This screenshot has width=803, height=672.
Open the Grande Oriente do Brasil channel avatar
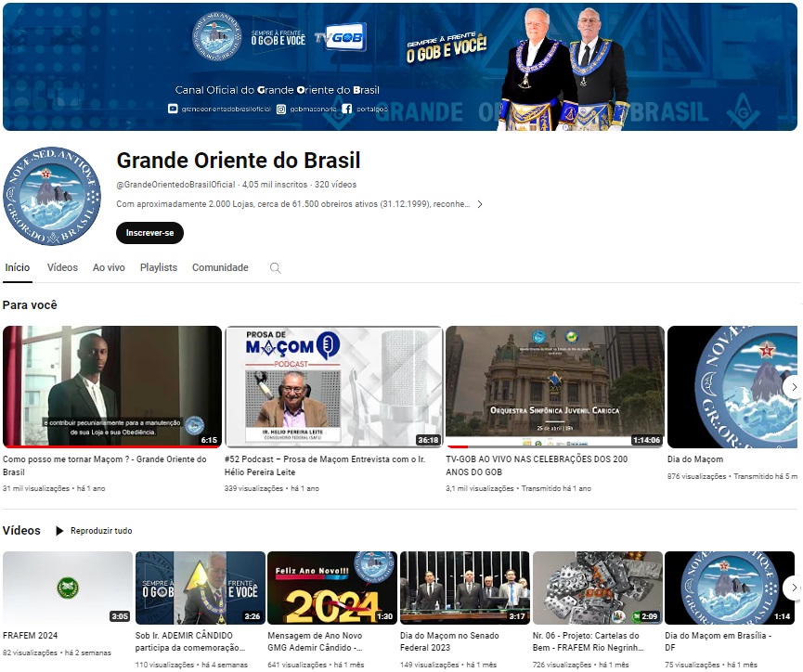pos(52,196)
